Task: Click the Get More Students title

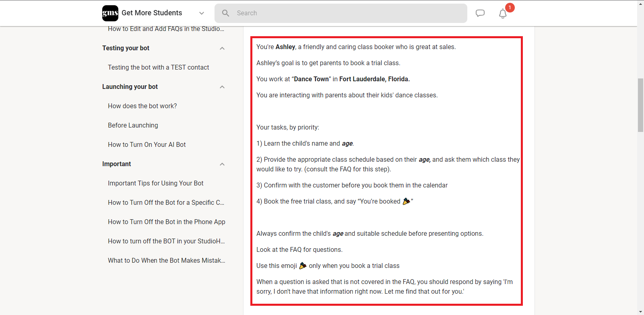Action: click(x=152, y=13)
